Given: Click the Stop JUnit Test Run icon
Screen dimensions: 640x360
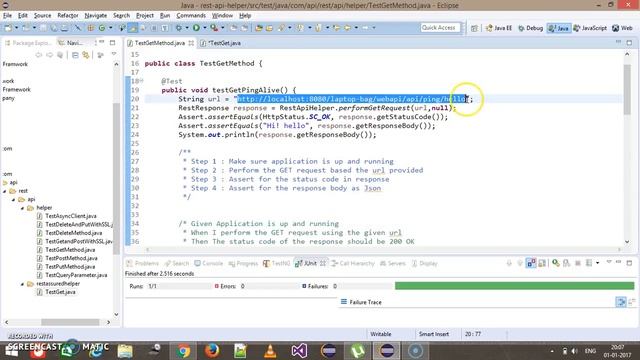Looking at the screenshot, I should (x=578, y=263).
